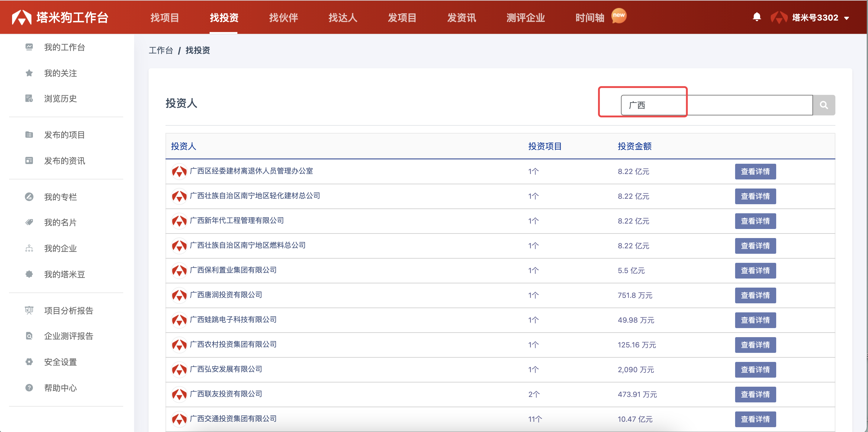
Task: Click investor name 广西农村投资集团有限公司
Action: pos(233,344)
